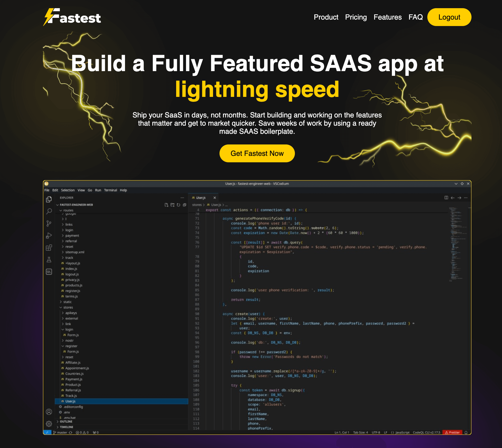Click Logout button in top navigation

449,17
